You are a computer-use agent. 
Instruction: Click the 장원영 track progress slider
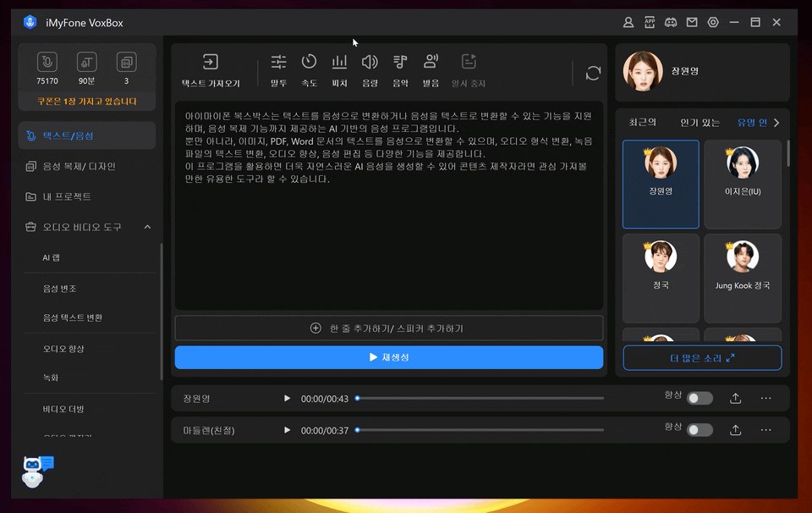[480, 399]
